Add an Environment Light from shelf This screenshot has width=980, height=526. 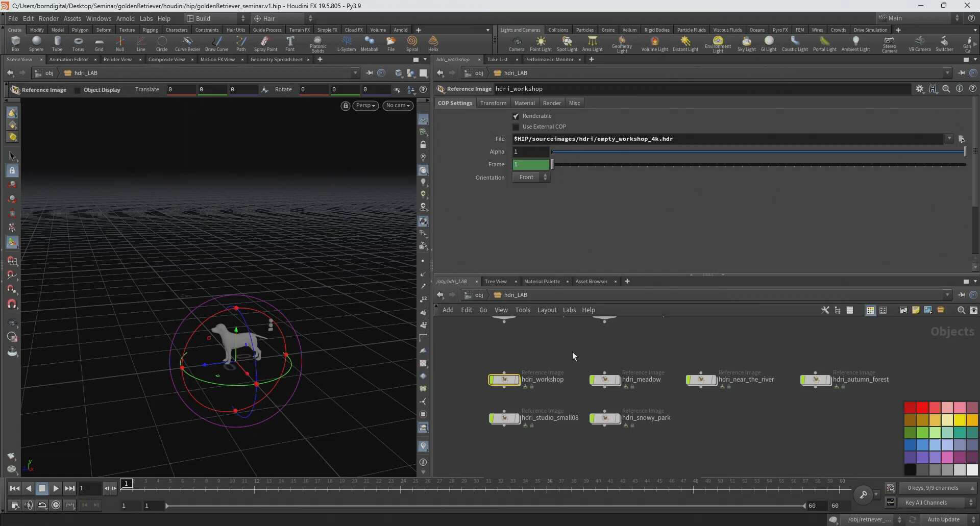[718, 43]
